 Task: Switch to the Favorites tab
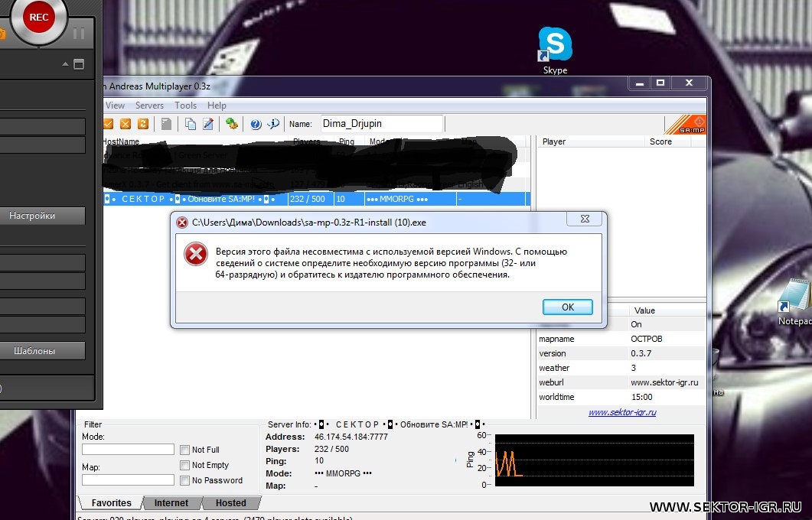pos(111,503)
